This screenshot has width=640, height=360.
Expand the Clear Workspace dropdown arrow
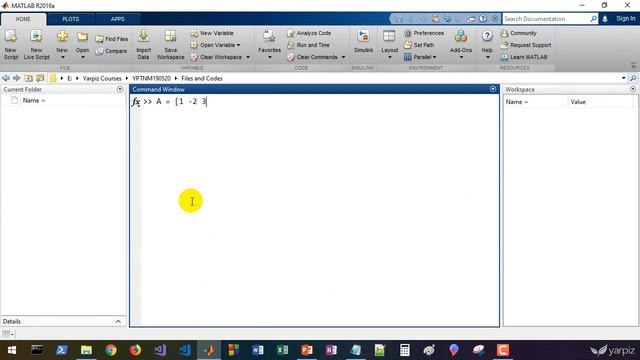248,57
